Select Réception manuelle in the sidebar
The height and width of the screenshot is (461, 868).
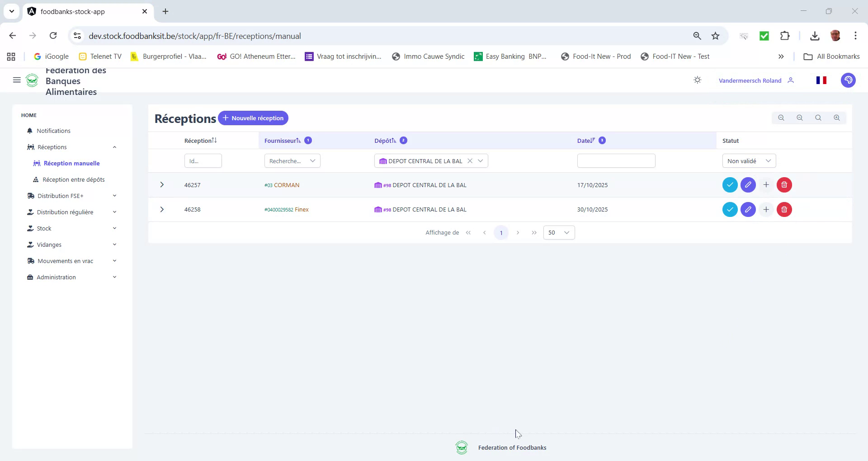71,163
